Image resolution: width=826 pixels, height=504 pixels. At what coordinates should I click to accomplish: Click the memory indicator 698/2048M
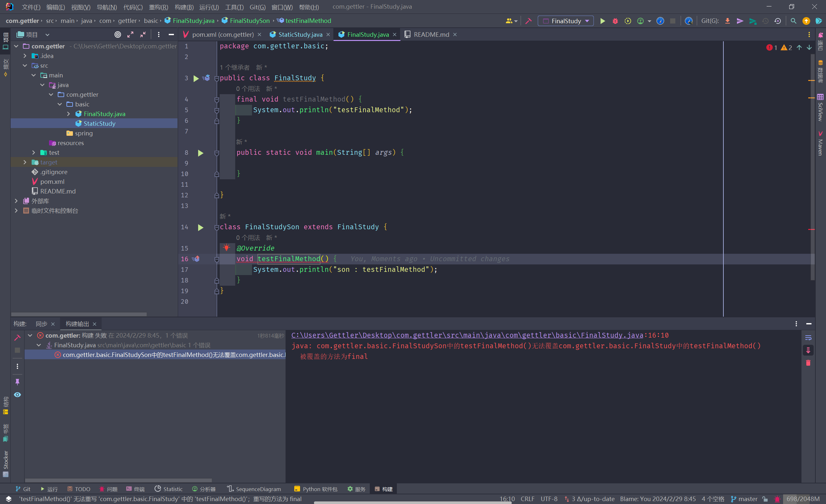802,499
